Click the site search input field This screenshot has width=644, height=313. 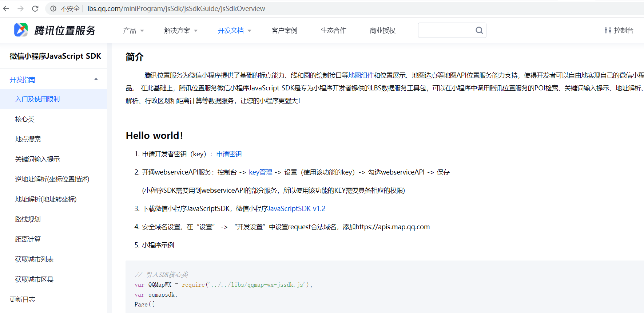[x=452, y=30]
